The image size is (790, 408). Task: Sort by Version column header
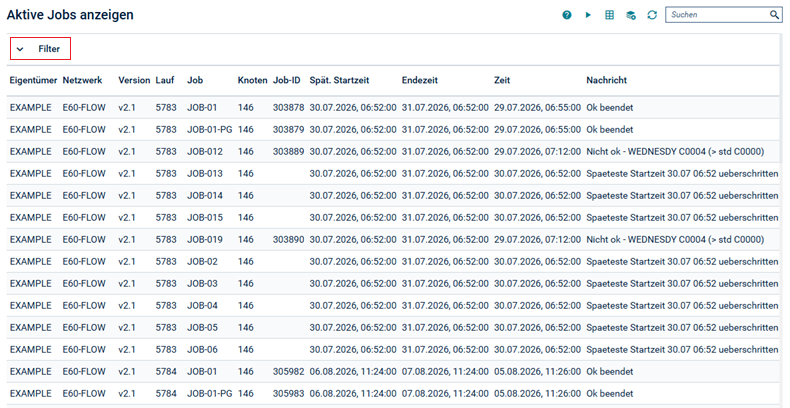tap(134, 80)
